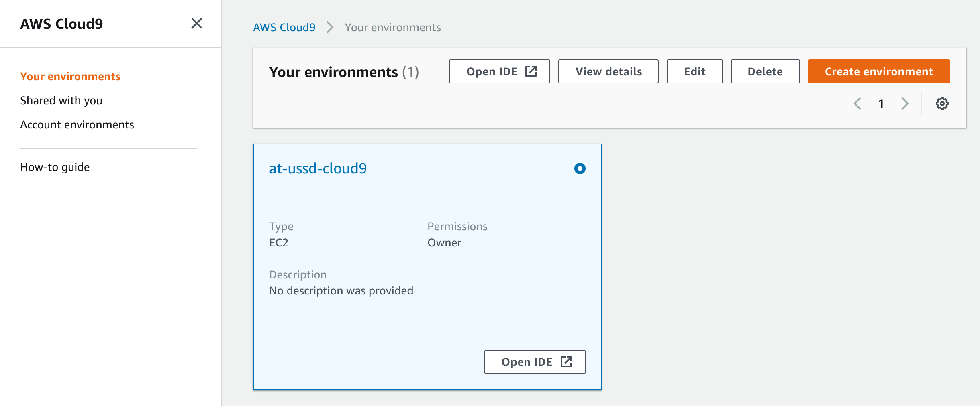Open Account environments in sidebar
This screenshot has width=980, height=406.
click(x=77, y=124)
